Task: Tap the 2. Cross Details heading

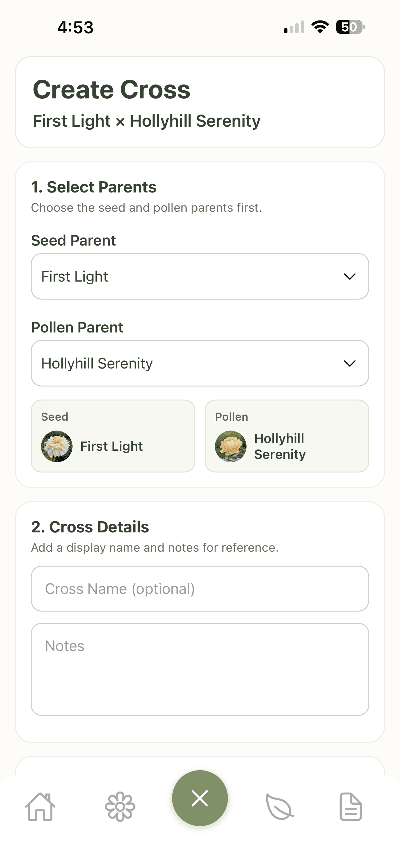Action: coord(90,526)
